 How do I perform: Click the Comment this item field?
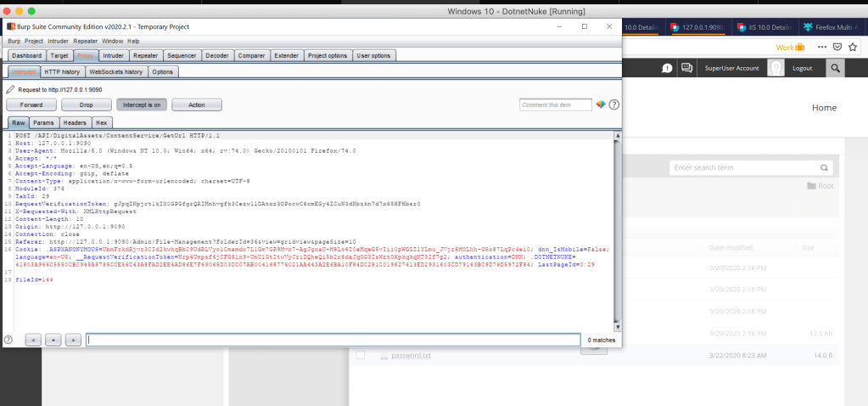click(556, 104)
